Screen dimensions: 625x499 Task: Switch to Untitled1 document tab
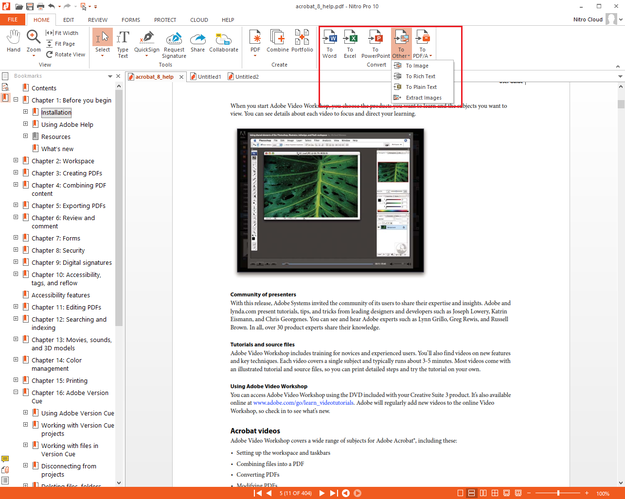[206, 77]
